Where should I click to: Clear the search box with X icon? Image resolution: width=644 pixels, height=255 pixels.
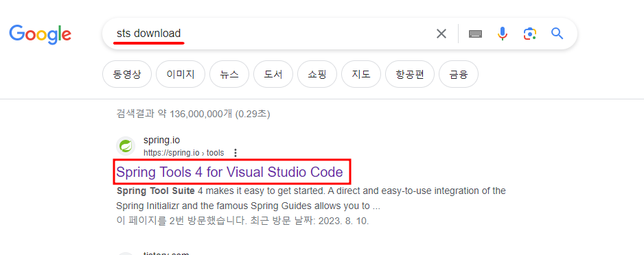pos(441,34)
